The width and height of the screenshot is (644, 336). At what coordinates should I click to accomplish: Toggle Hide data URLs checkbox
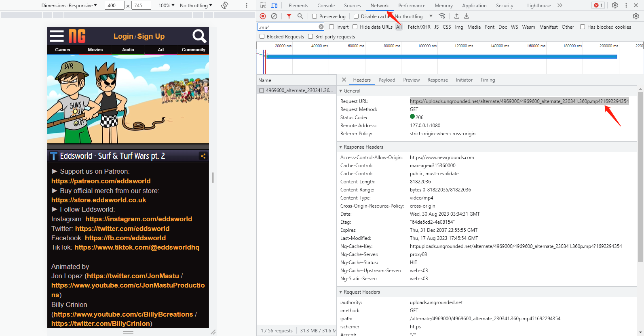coord(355,27)
